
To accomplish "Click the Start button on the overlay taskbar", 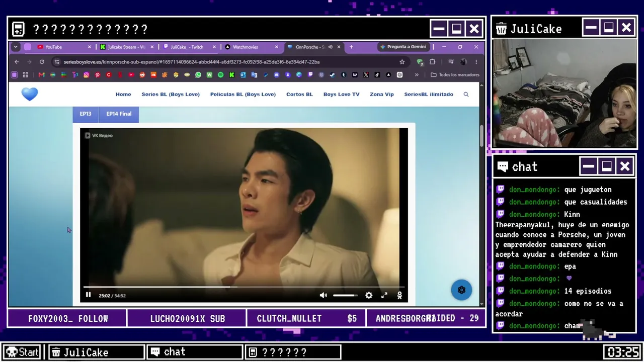I will point(23,352).
